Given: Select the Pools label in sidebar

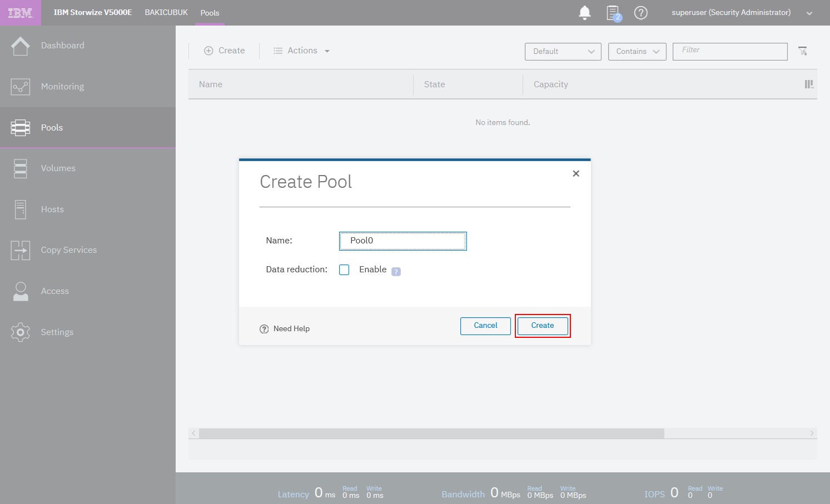Looking at the screenshot, I should pos(52,128).
